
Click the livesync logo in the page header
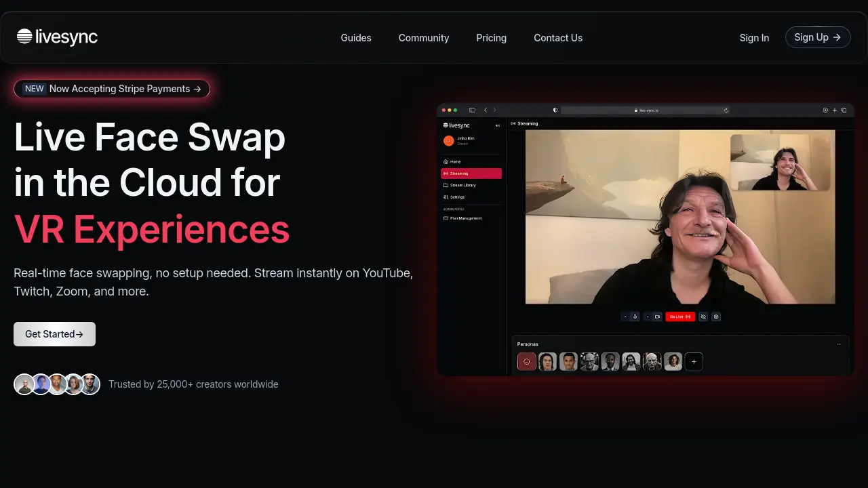pyautogui.click(x=57, y=37)
